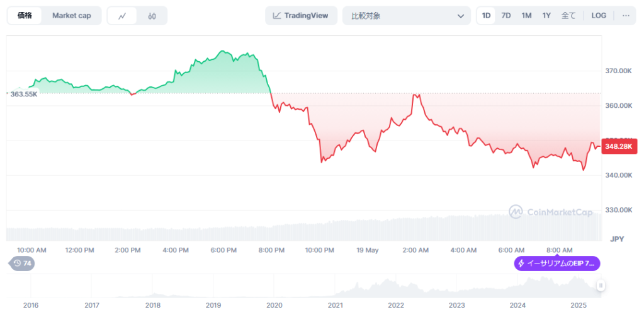Viewport: 644px width, 319px height.
Task: Select the 全て (all) time range
Action: point(568,16)
